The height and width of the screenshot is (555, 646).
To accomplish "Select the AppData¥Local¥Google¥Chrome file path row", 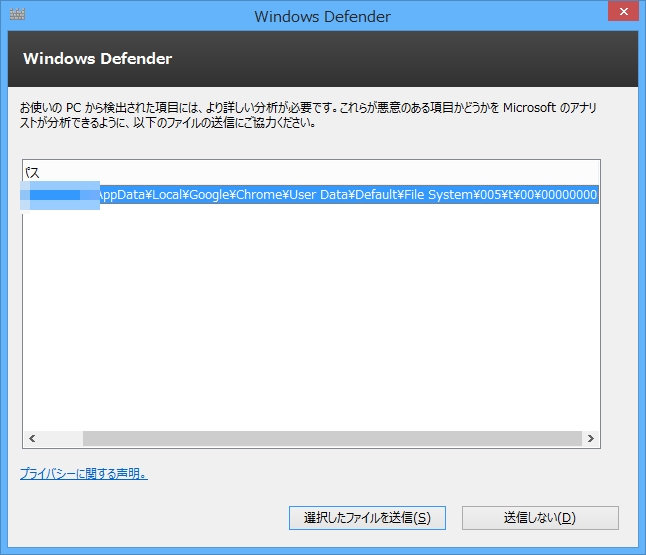I will click(311, 194).
